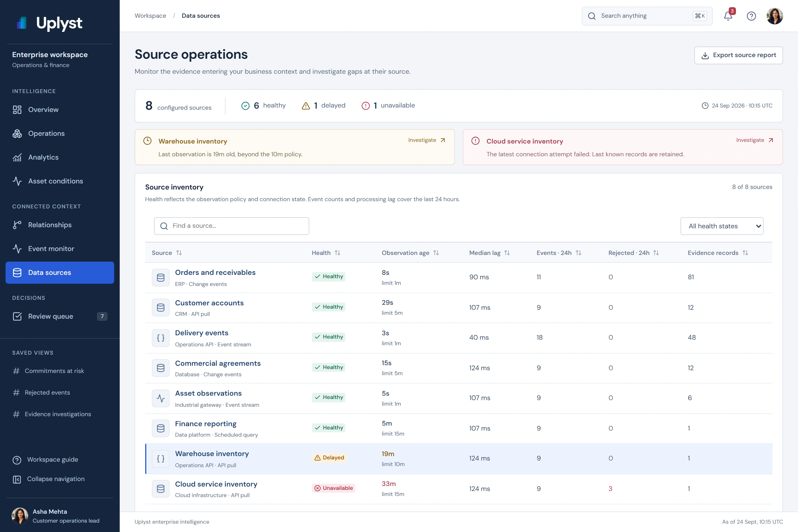The height and width of the screenshot is (532, 798).
Task: Open Delivery events source
Action: (201, 333)
